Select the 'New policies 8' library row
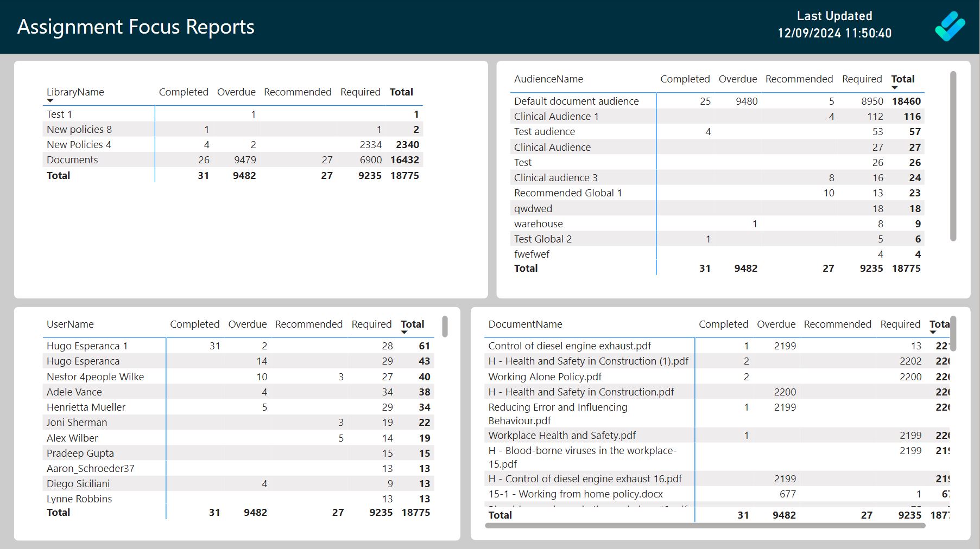Screen dimensions: 980x549 point(232,130)
